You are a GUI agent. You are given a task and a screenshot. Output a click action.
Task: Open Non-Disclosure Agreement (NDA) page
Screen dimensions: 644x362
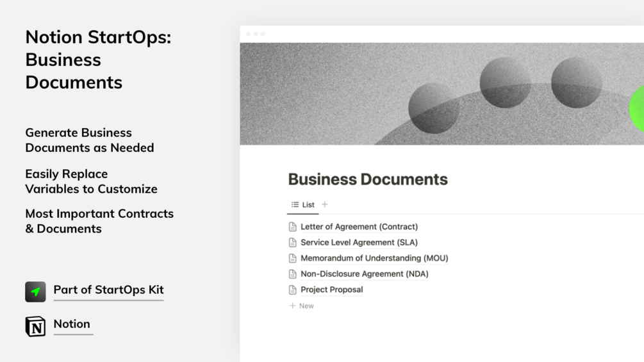365,274
